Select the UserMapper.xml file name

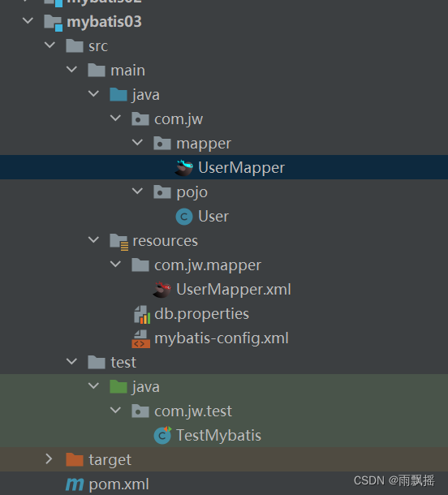tap(234, 290)
